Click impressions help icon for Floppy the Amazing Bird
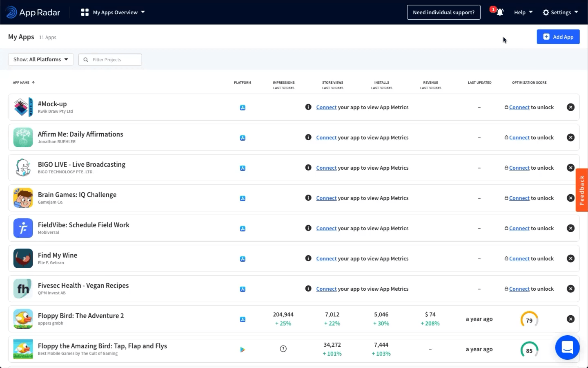 pyautogui.click(x=283, y=349)
